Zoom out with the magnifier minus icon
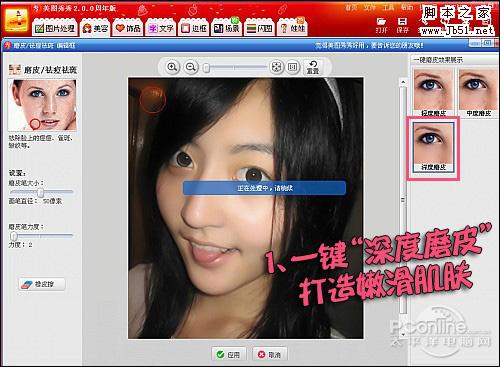The width and height of the screenshot is (500, 367). coord(191,67)
